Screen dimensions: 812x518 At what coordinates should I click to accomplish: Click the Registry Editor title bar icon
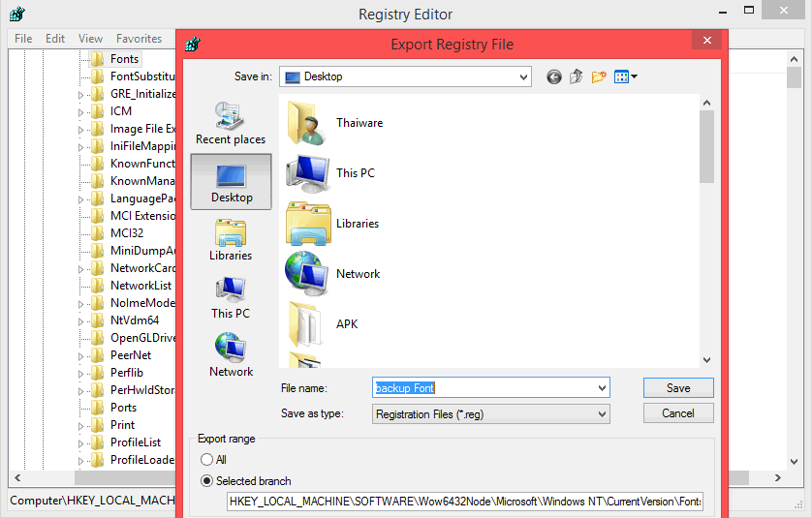tap(17, 14)
